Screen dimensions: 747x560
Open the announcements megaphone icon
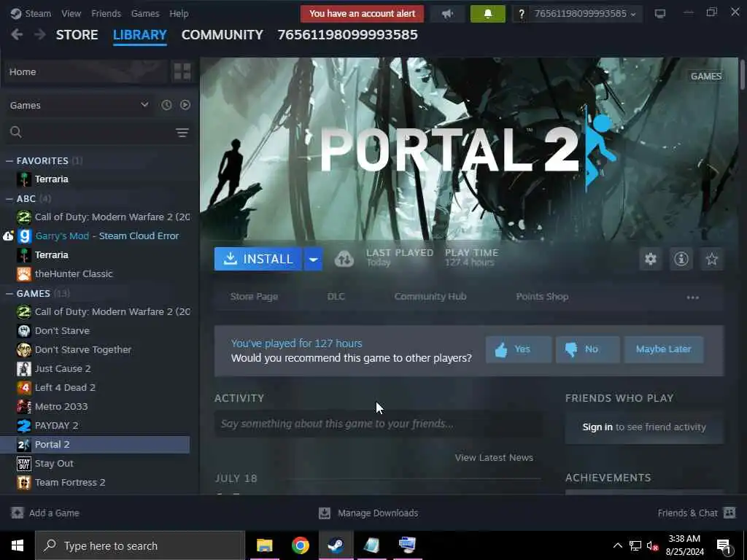[x=447, y=14]
